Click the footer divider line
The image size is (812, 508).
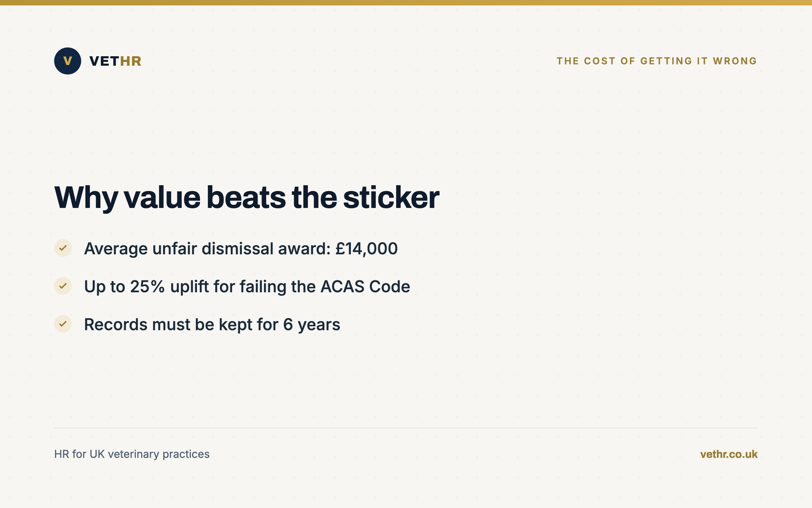406,428
